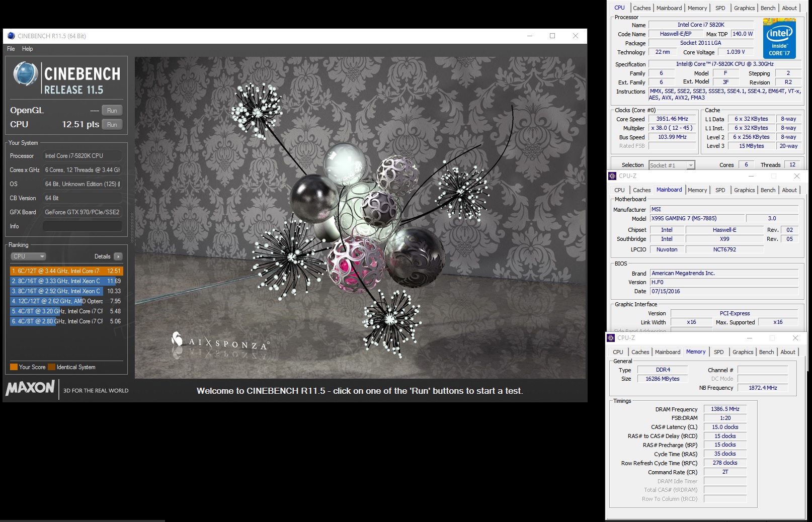Select ranking row 4C/8T @ 2.80 GHz
Viewport: 812px width, 522px height.
(x=66, y=321)
